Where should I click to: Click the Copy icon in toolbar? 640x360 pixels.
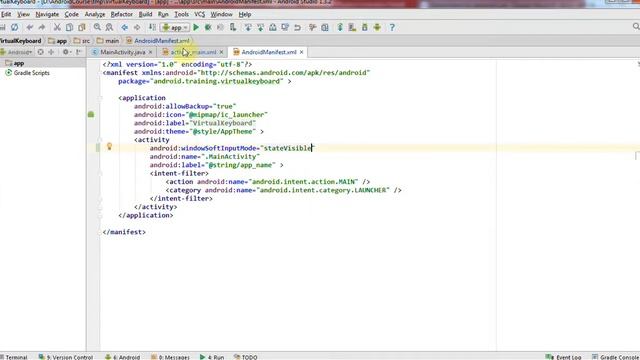click(x=69, y=27)
